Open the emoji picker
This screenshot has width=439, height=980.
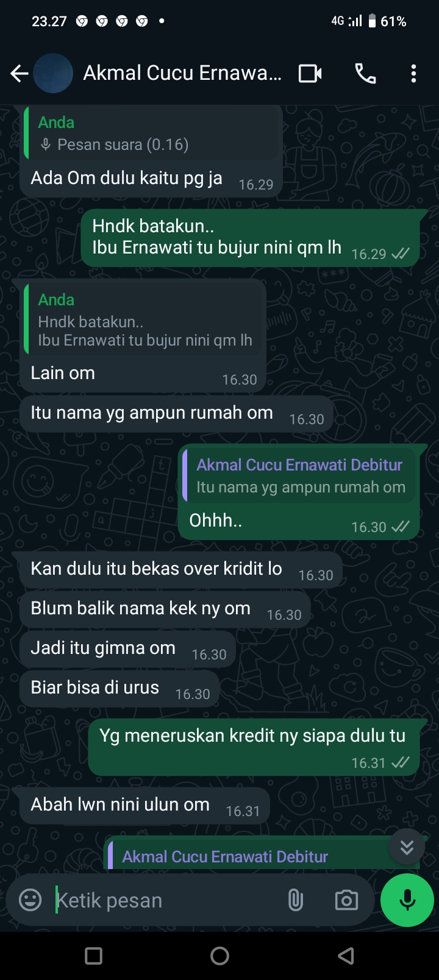(x=30, y=900)
